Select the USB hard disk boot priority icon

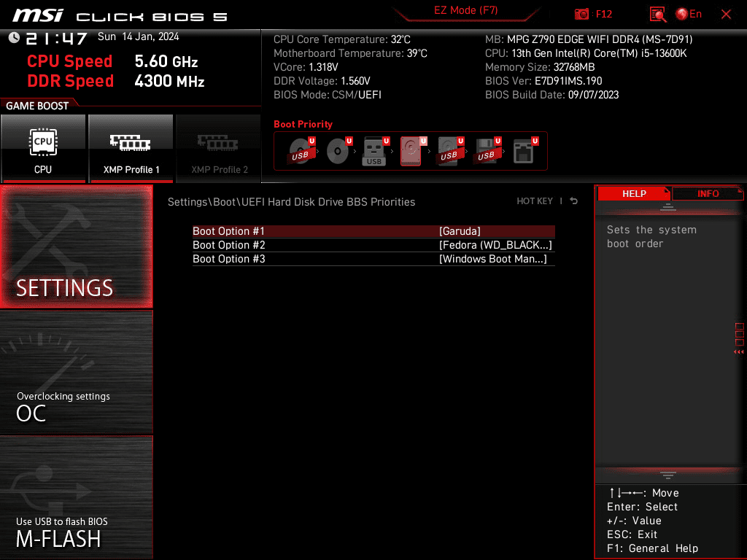click(x=450, y=151)
